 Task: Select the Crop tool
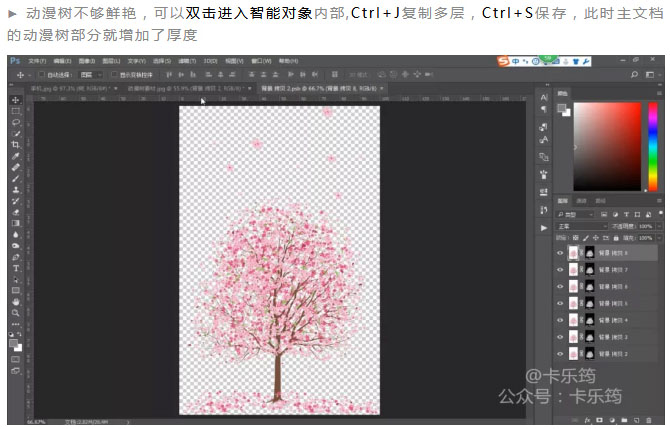pyautogui.click(x=16, y=145)
